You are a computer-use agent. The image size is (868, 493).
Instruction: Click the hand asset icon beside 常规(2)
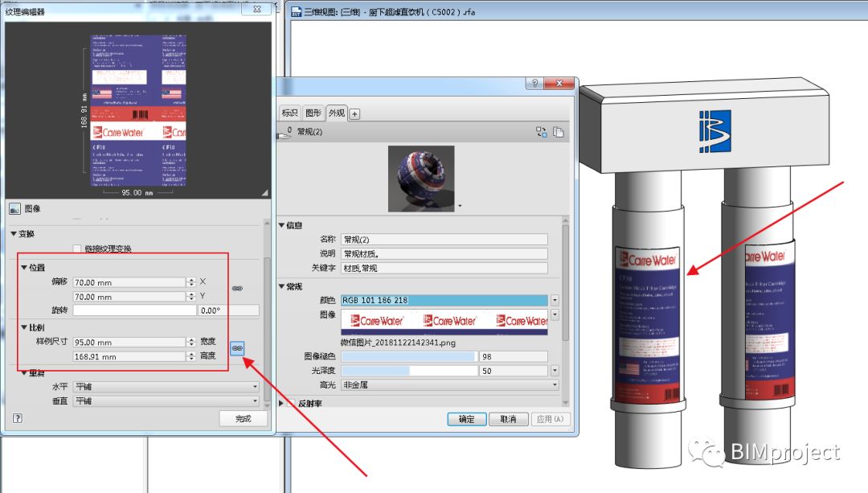[x=284, y=133]
